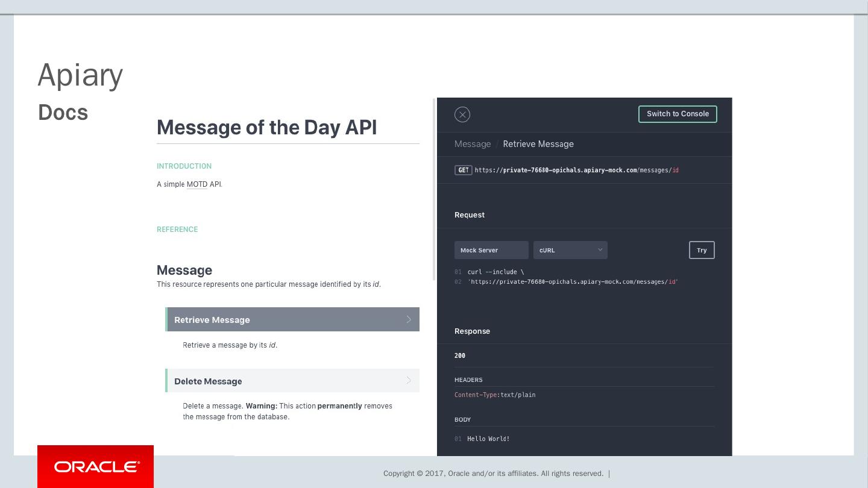Viewport: 868px width, 488px height.
Task: Close the request panel with the X icon
Action: tap(462, 114)
